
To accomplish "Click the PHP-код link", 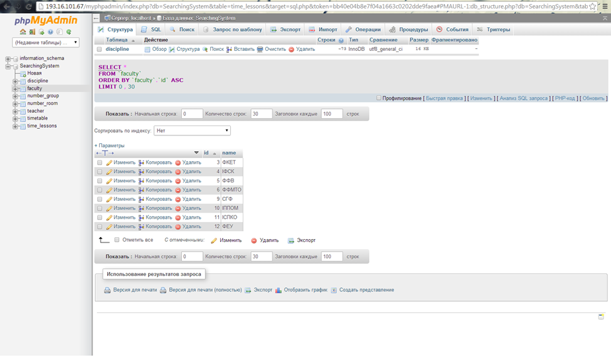I will click(x=565, y=98).
